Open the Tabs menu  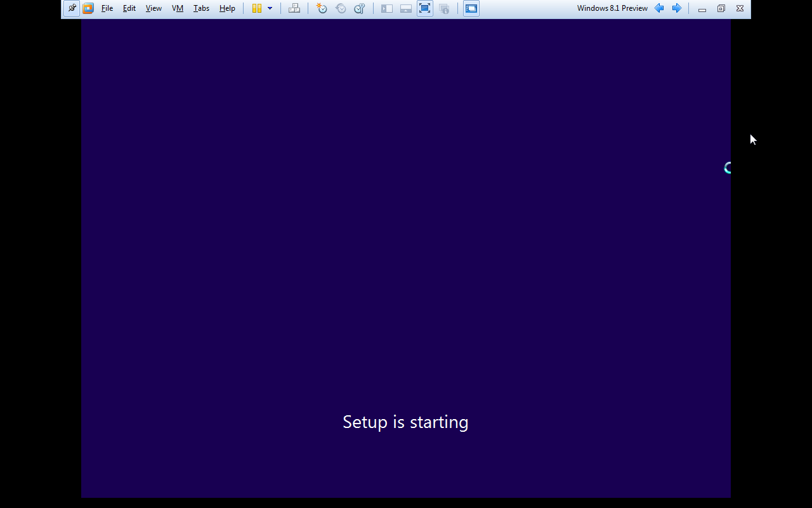(201, 8)
